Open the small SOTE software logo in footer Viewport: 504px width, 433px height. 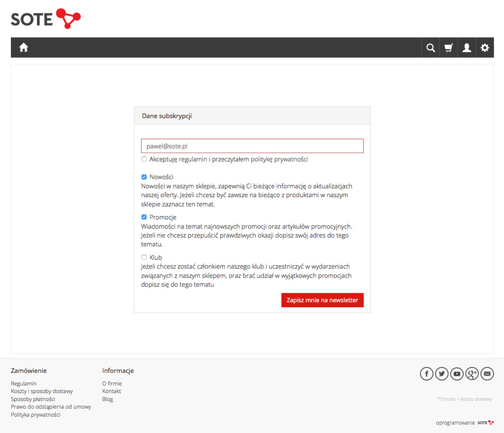pyautogui.click(x=486, y=422)
